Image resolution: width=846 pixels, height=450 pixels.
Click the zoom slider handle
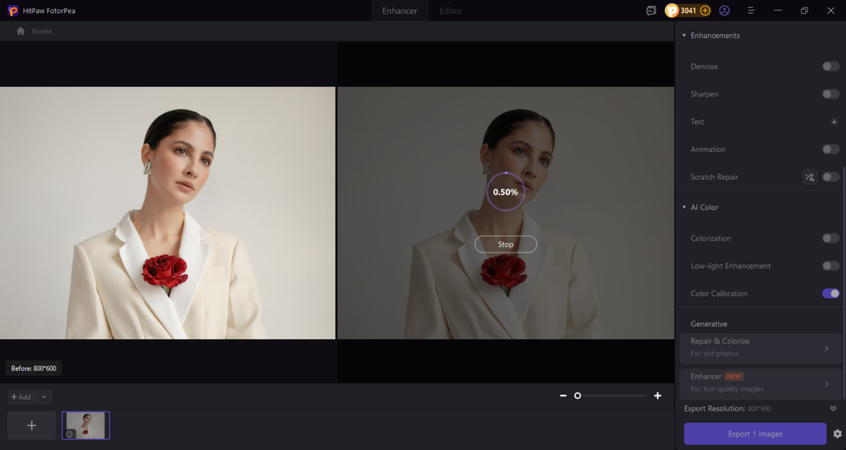point(577,396)
